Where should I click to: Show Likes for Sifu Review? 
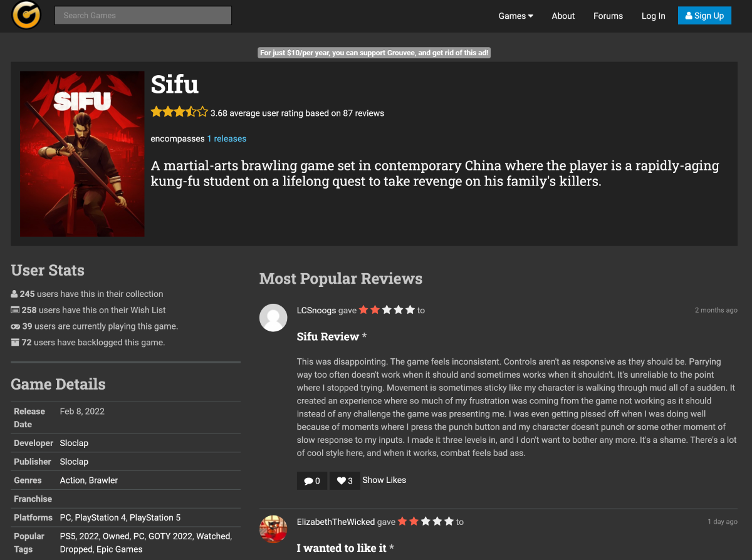point(384,480)
